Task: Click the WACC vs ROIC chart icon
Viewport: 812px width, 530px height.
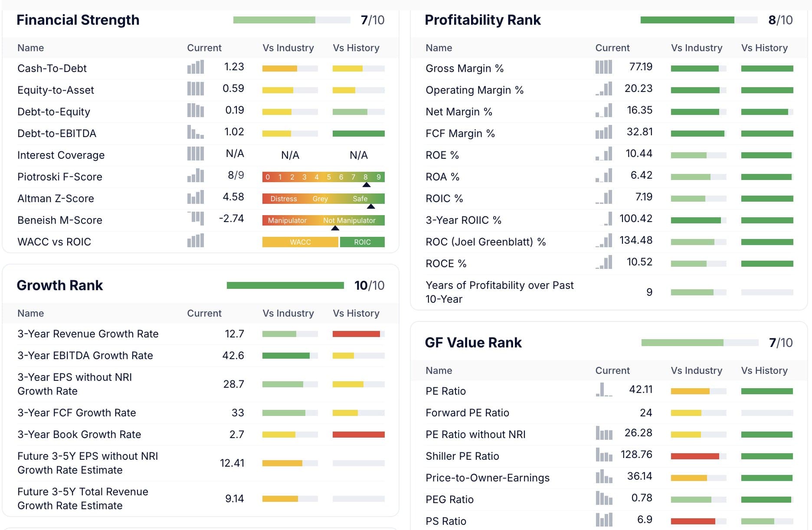Action: 196,241
